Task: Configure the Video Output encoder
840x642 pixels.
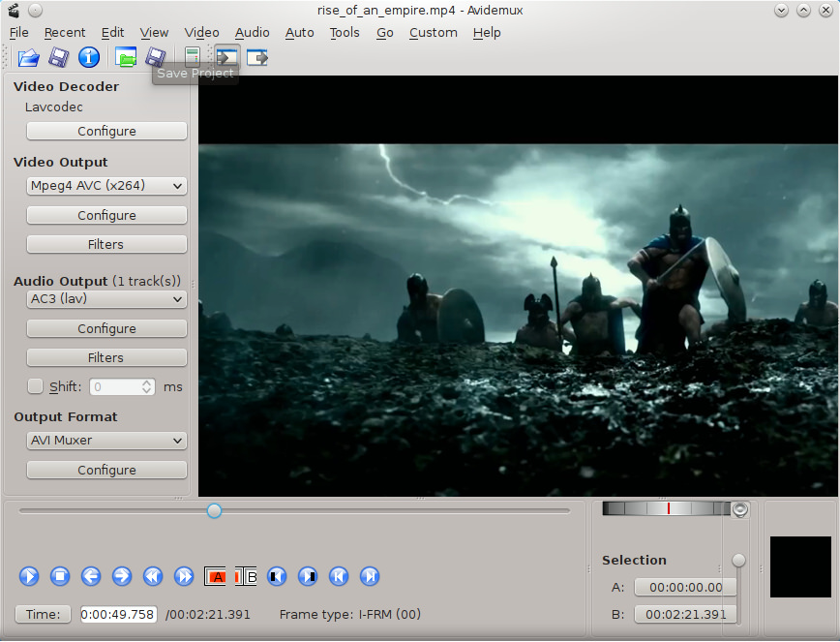Action: [106, 215]
